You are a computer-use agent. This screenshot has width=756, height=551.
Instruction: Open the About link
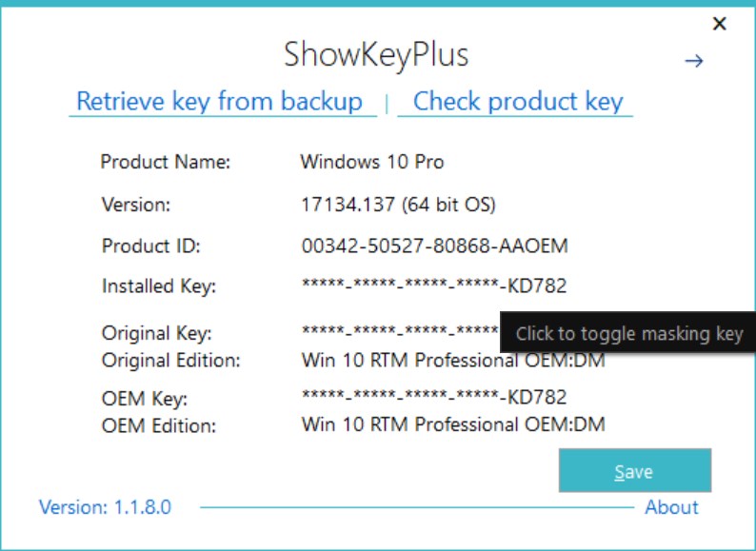pos(671,507)
